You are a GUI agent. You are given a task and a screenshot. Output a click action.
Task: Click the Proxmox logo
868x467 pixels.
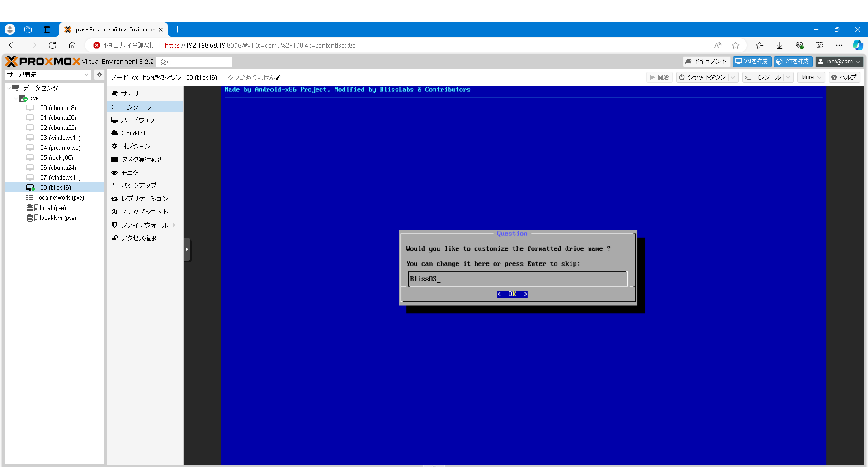(x=43, y=62)
